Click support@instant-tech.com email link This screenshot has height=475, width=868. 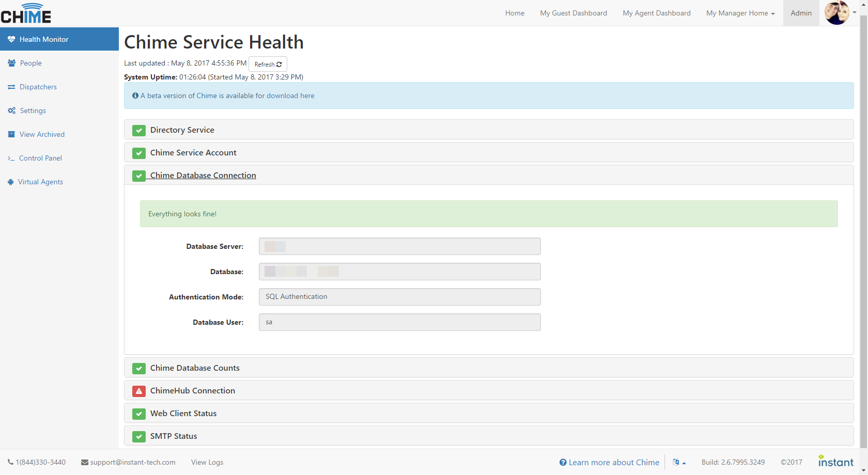[x=133, y=462]
